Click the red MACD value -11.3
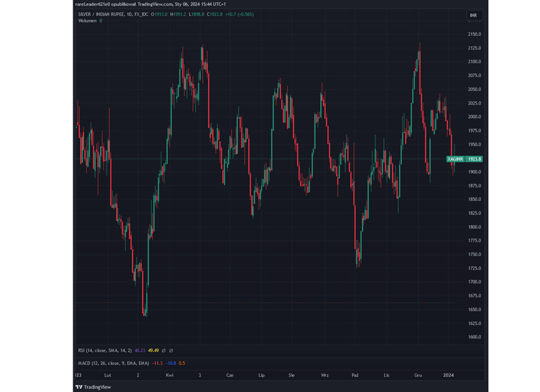Screen dimensions: 540x392 click(157, 363)
